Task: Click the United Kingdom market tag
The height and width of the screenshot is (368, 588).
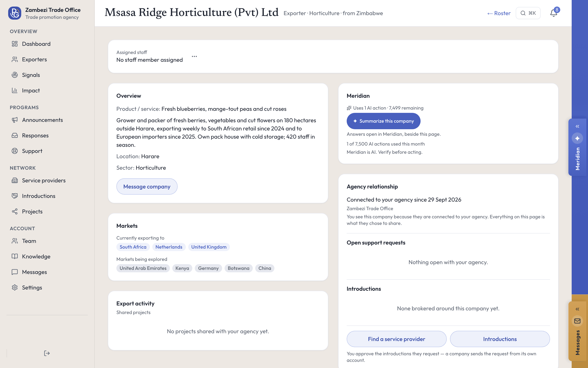Action: pyautogui.click(x=209, y=247)
